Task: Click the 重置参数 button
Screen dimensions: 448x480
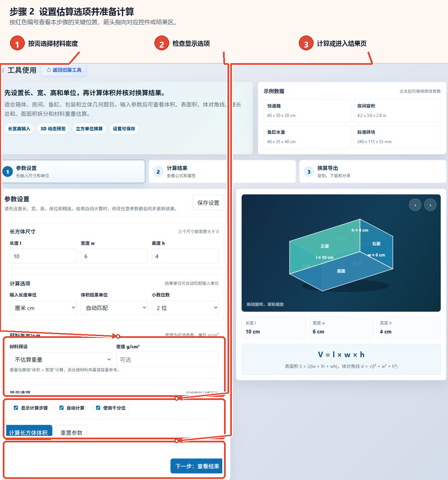Action: click(x=72, y=432)
